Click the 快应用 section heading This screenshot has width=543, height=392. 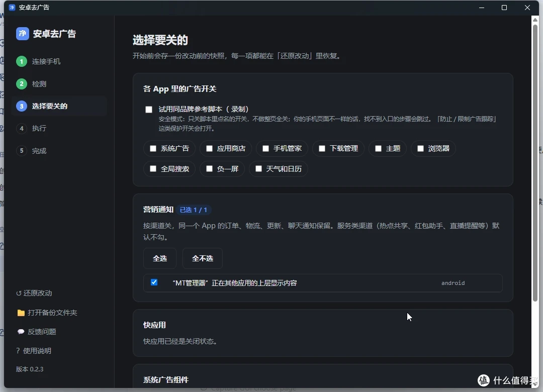point(154,325)
